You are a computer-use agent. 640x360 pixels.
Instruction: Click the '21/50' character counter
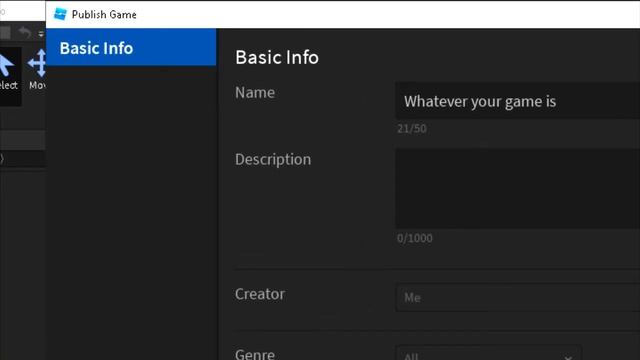click(x=411, y=129)
